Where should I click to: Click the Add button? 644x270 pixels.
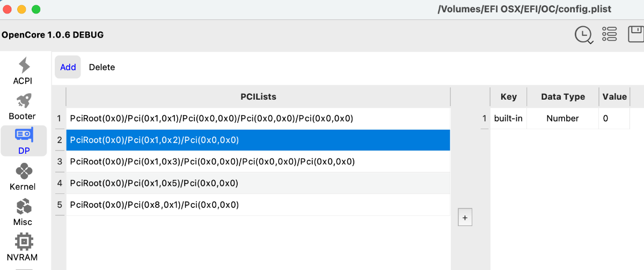(x=68, y=67)
